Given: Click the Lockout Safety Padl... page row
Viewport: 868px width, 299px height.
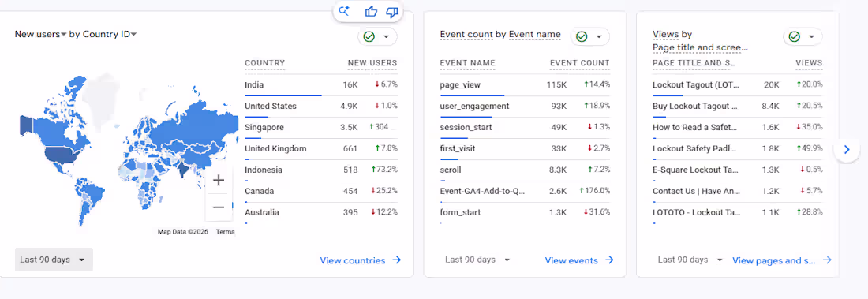Looking at the screenshot, I should coord(737,149).
